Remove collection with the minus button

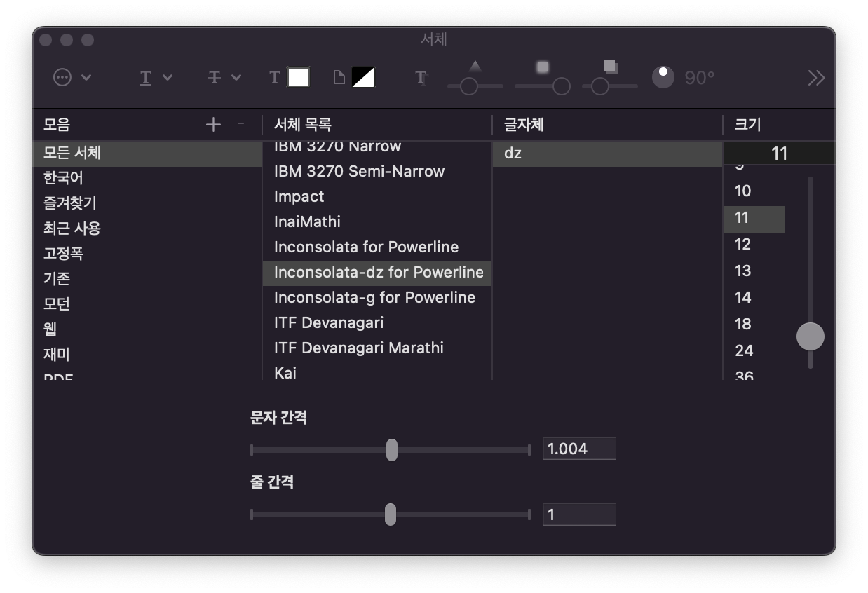240,125
